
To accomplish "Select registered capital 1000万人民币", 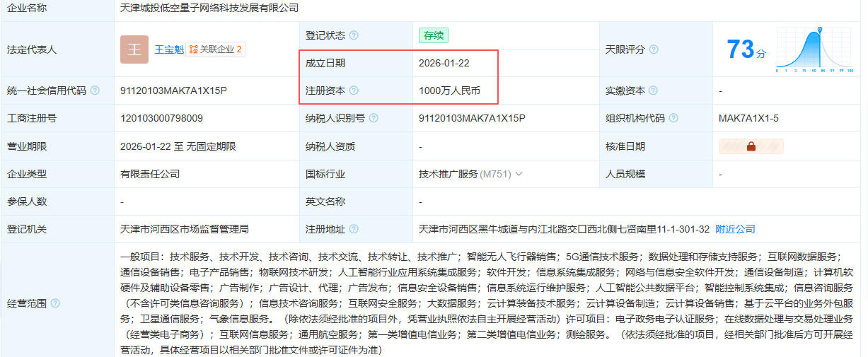I will point(449,90).
